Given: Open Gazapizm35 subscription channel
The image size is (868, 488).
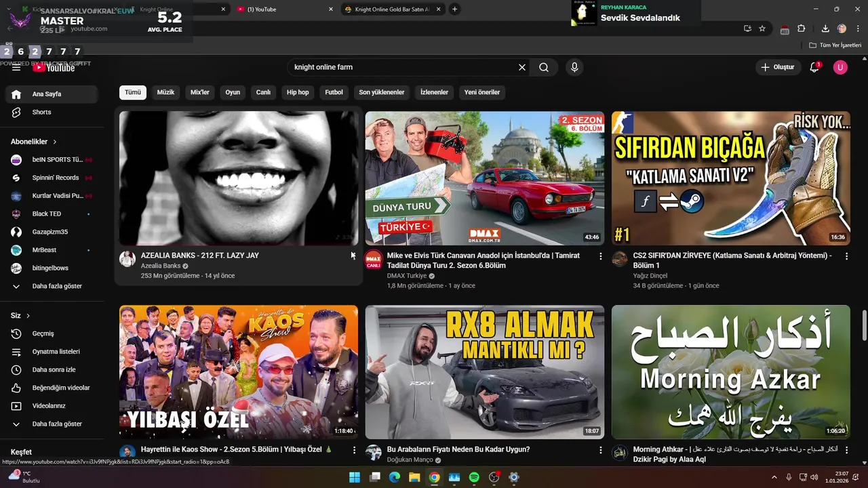Looking at the screenshot, I should coord(52,232).
